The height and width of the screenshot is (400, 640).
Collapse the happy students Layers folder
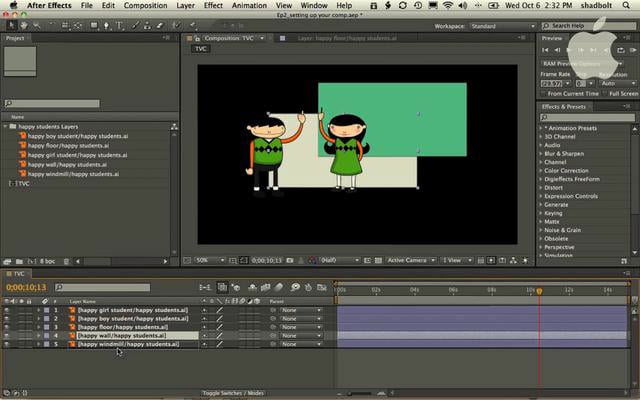click(6, 127)
